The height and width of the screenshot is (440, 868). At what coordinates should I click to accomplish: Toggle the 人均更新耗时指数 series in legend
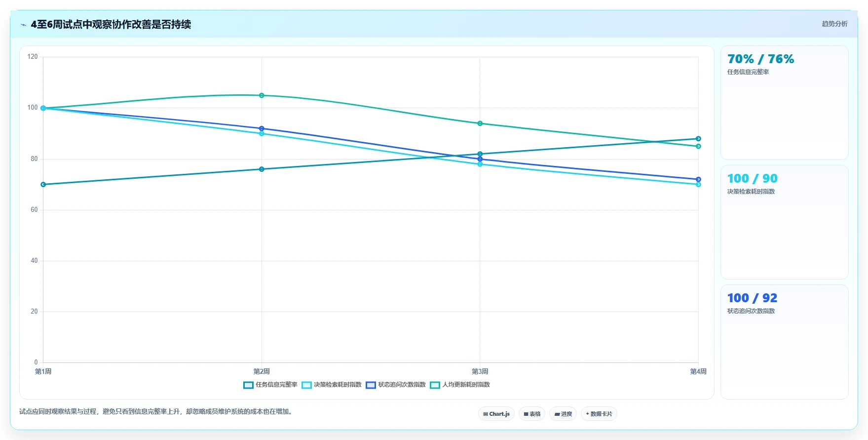[x=460, y=385]
